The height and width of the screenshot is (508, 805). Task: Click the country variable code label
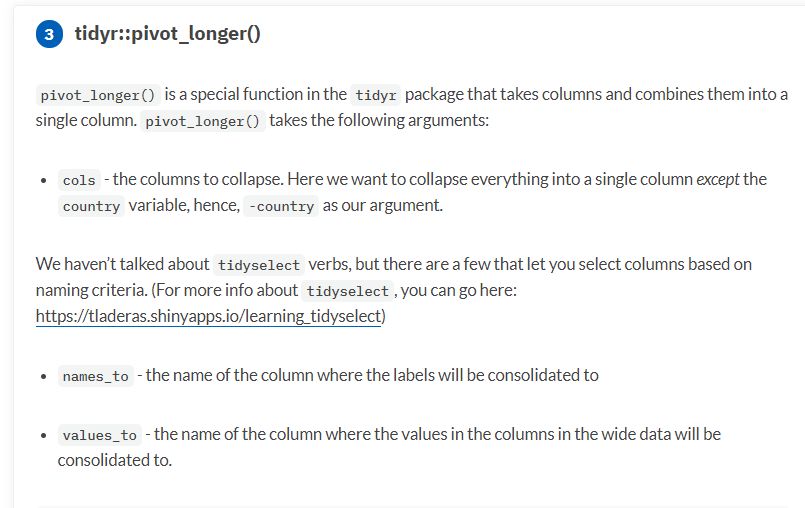click(91, 206)
